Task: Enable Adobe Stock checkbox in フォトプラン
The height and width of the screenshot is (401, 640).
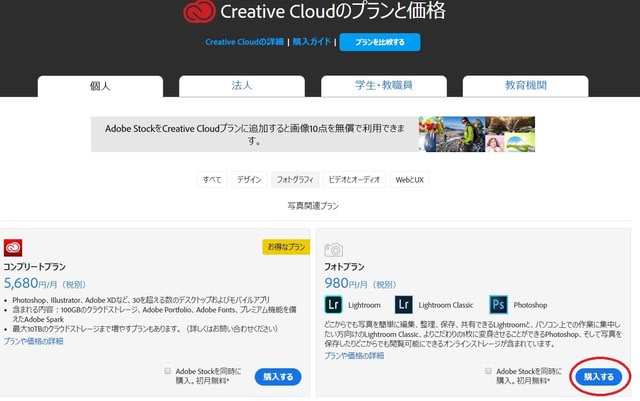Action: [487, 371]
